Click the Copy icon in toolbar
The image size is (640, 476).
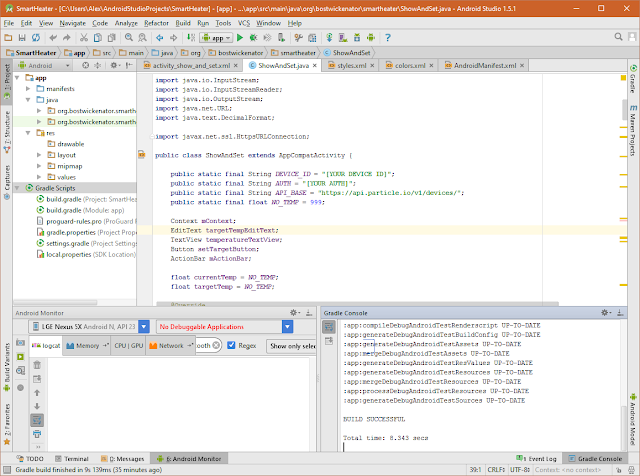98,38
